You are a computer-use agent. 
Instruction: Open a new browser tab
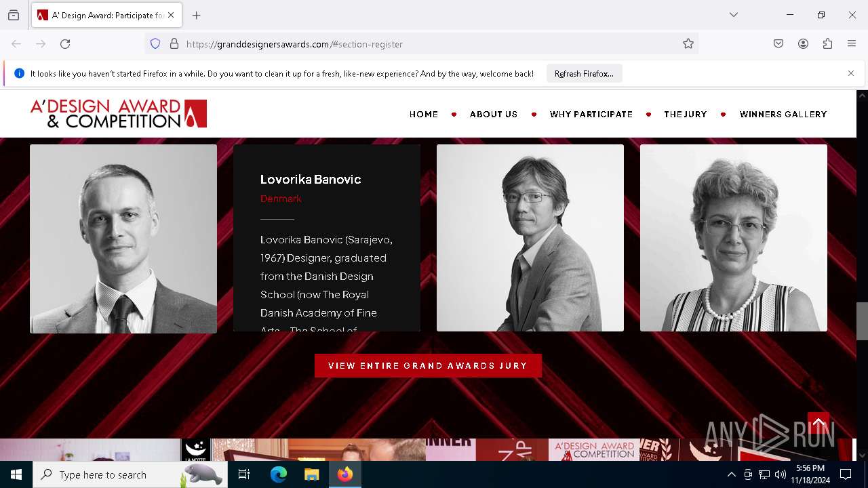[197, 15]
